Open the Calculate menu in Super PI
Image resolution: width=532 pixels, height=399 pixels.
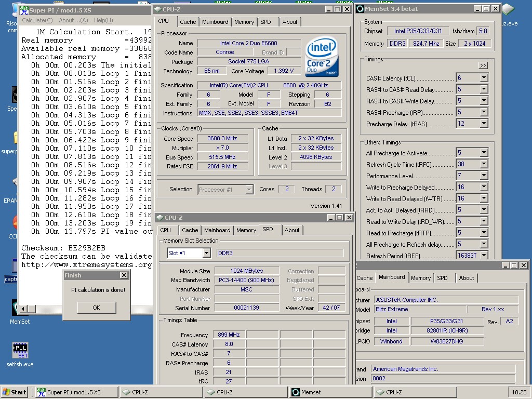37,20
